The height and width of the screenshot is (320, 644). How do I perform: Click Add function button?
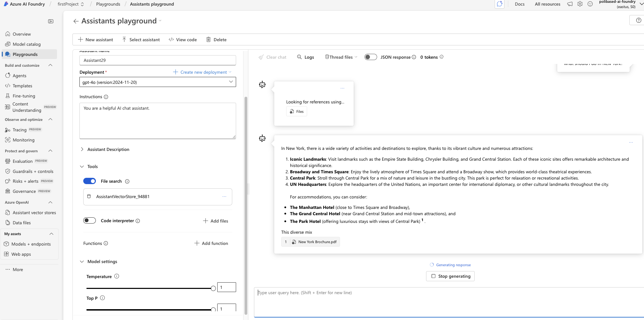(x=211, y=243)
